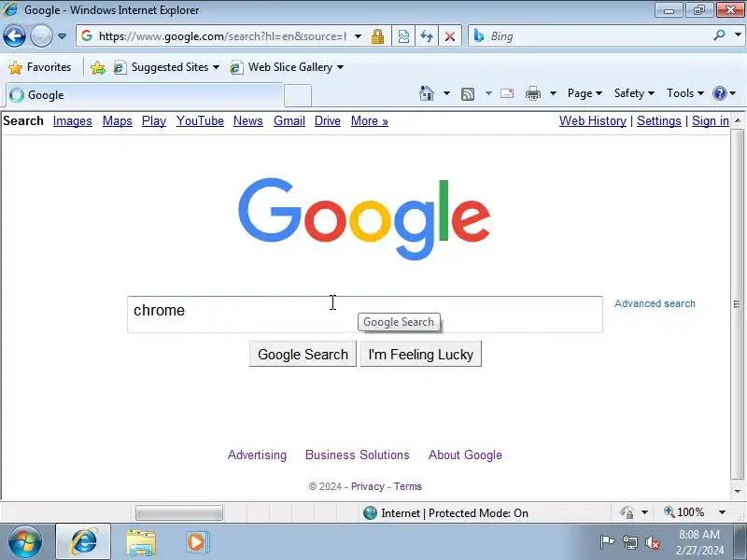The image size is (747, 560).
Task: Open the Business Solutions link
Action: (358, 455)
